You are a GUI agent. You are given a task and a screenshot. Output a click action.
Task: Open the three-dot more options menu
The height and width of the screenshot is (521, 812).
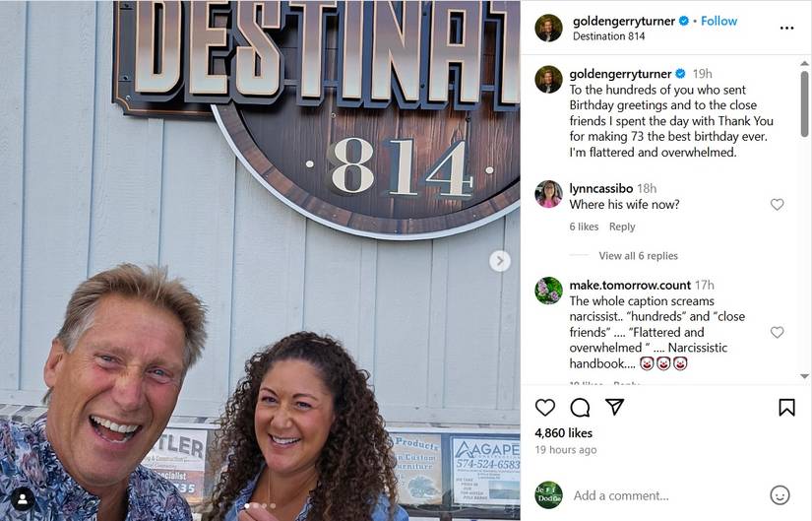click(x=786, y=28)
